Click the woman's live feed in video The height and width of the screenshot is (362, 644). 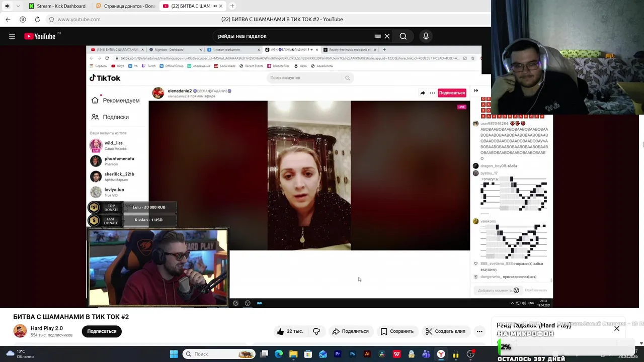pyautogui.click(x=309, y=175)
